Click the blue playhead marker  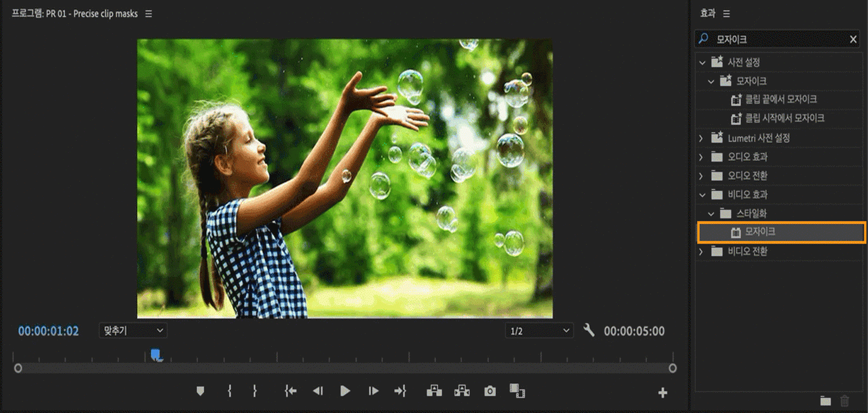(x=157, y=355)
